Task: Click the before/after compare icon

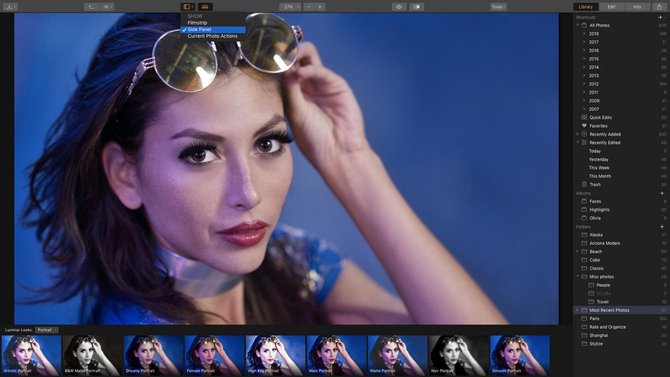Action: coord(416,7)
